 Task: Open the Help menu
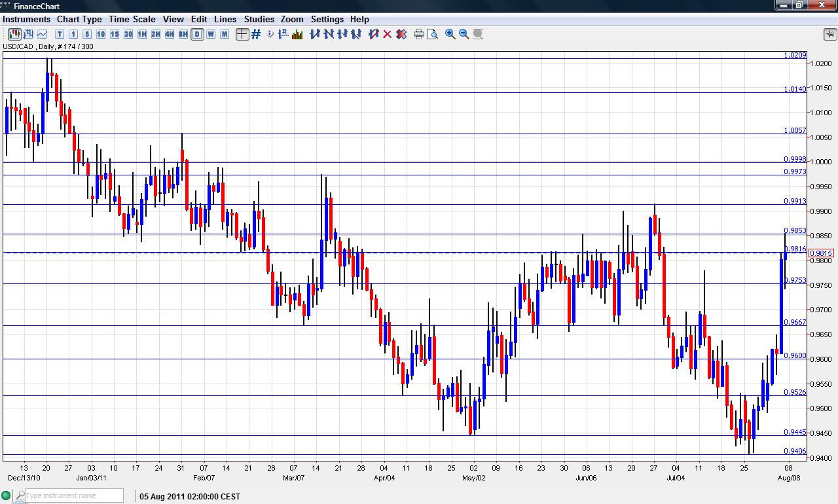click(x=359, y=19)
